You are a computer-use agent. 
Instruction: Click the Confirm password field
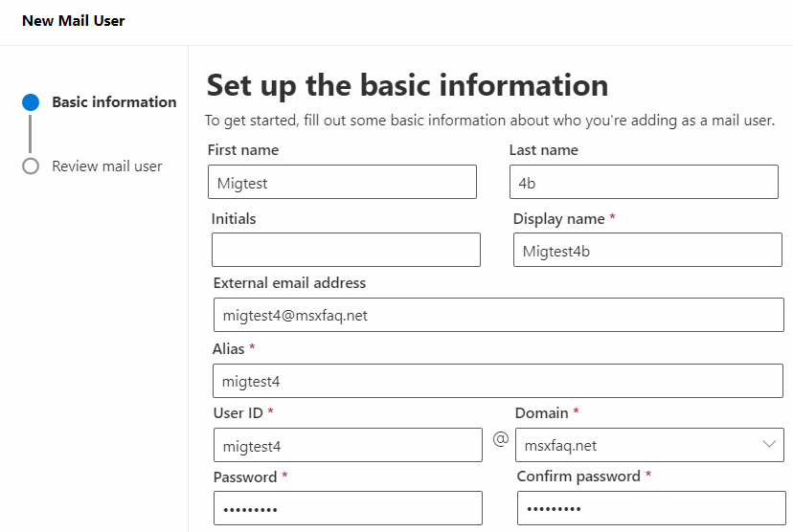pos(651,508)
